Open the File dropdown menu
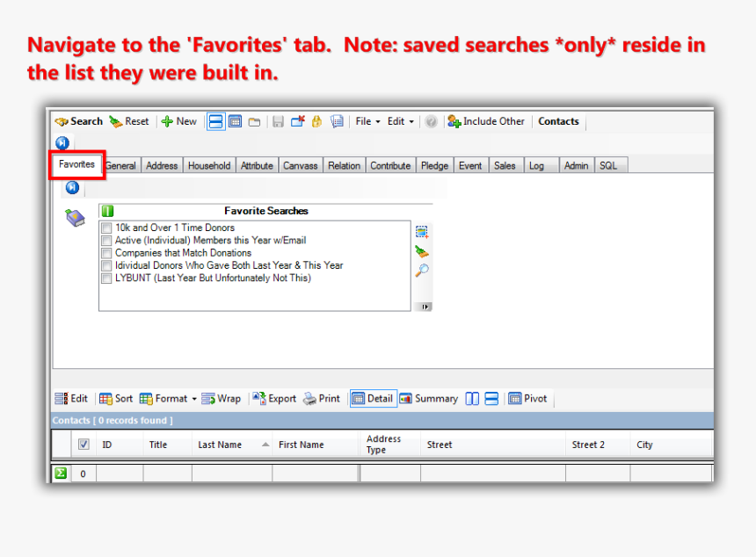Viewport: 756px width, 557px height. (367, 121)
